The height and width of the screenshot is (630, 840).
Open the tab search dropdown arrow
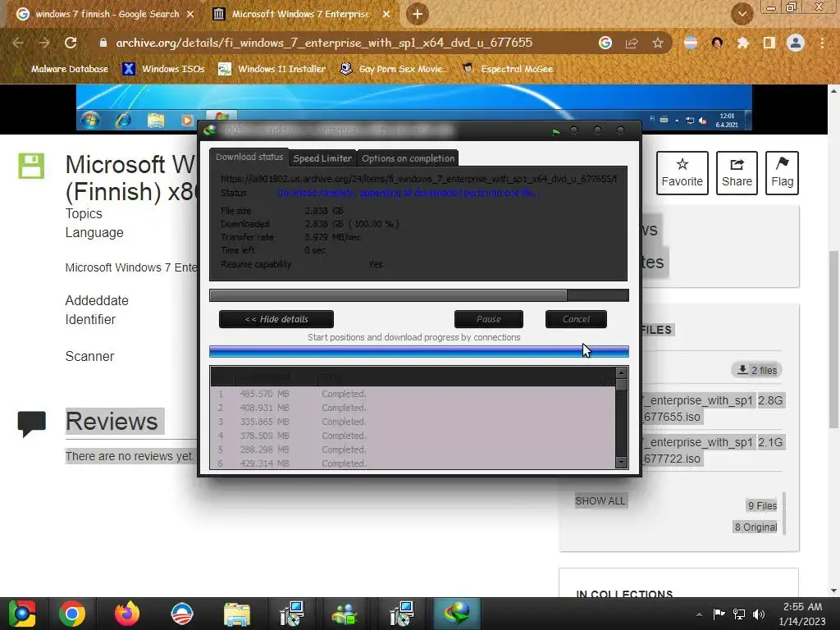click(x=742, y=14)
